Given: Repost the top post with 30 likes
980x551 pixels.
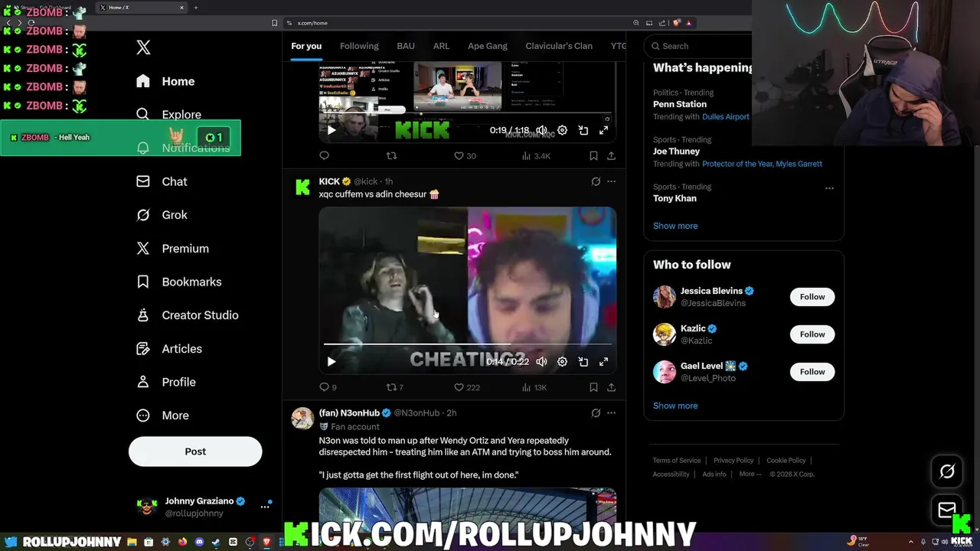Looking at the screenshot, I should (x=391, y=155).
